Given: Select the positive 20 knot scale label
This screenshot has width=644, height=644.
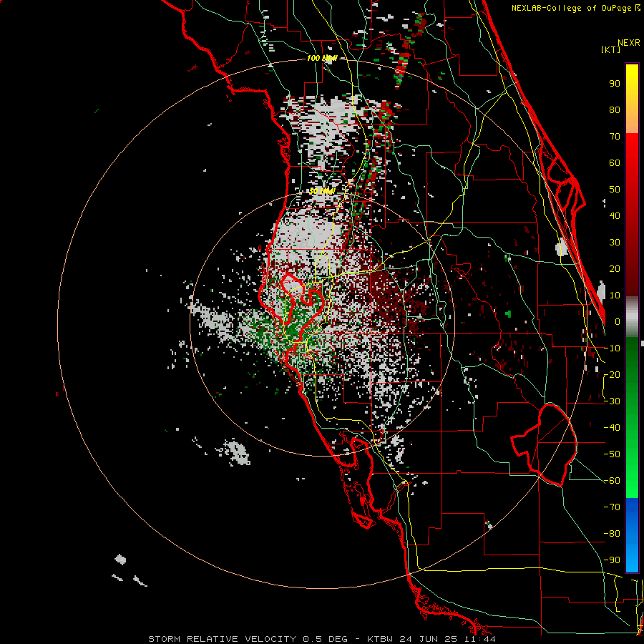Looking at the screenshot, I should click(x=615, y=269).
